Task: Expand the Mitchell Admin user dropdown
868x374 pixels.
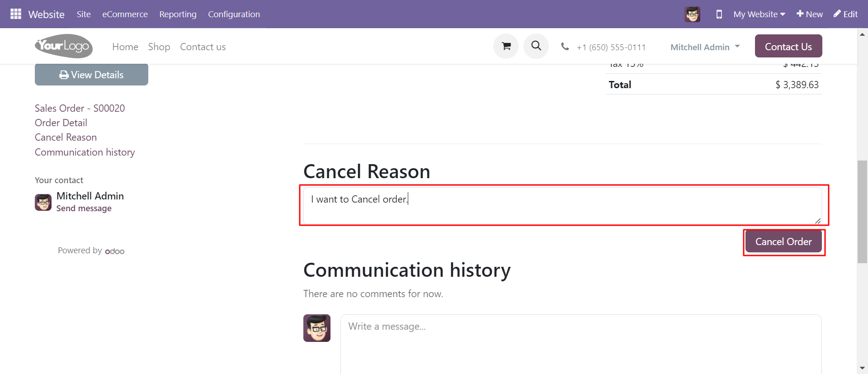Action: point(705,47)
